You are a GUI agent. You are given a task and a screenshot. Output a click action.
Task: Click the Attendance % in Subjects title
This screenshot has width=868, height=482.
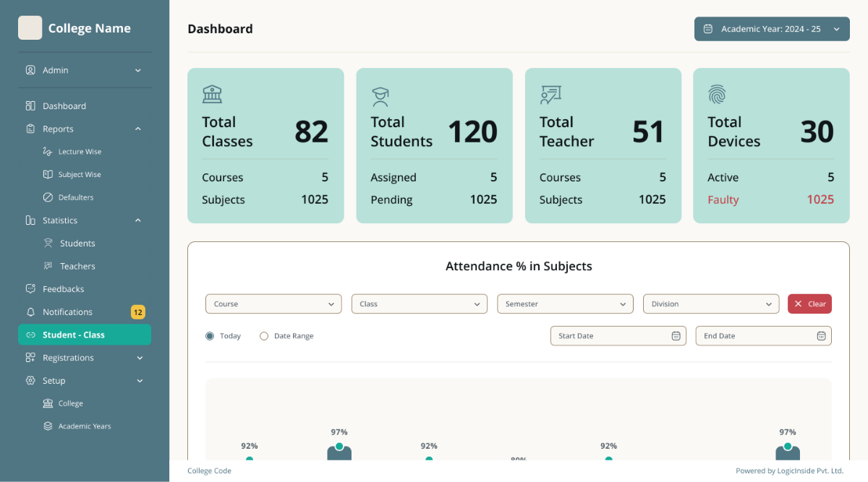pos(519,267)
